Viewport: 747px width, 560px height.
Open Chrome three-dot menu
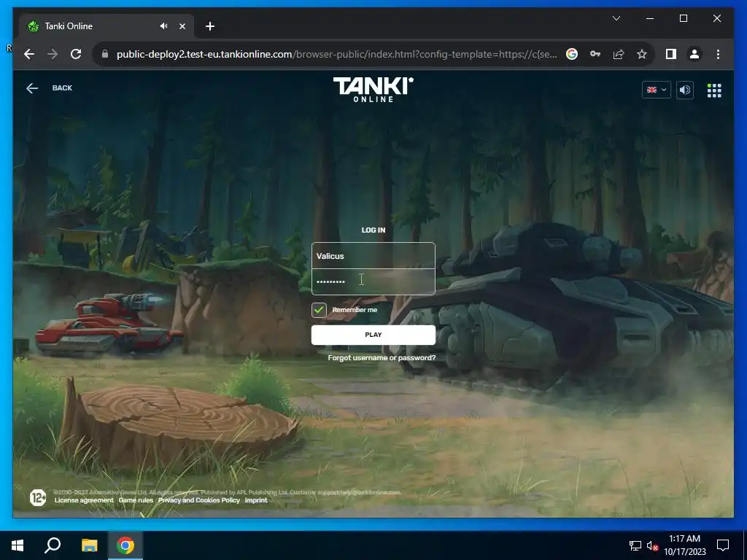point(718,54)
